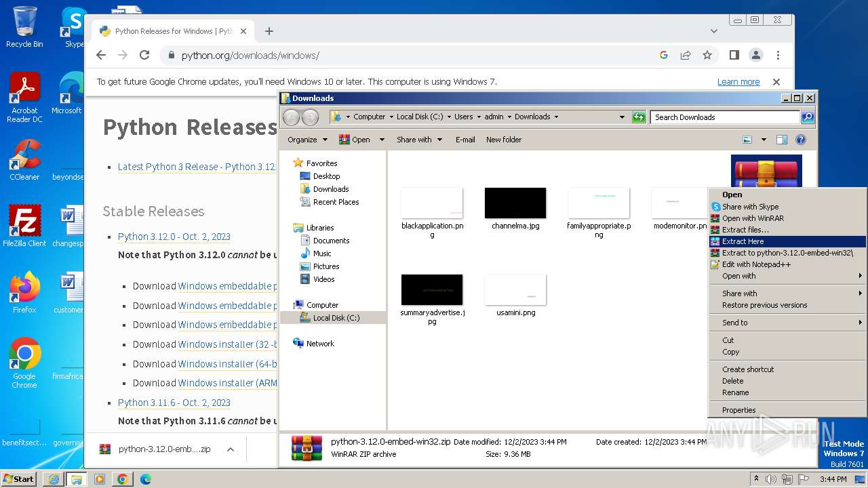Select Desktop under Favorites
Image resolution: width=868 pixels, height=488 pixels.
320,176
